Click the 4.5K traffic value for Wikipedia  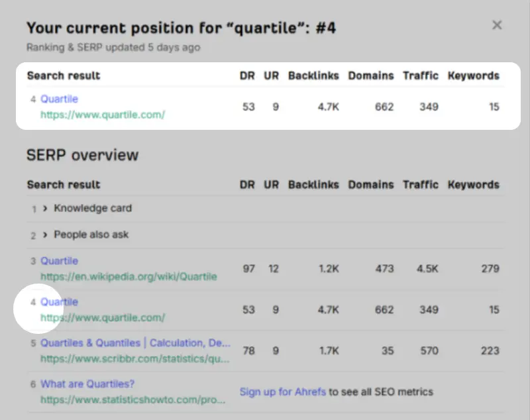[x=426, y=269]
